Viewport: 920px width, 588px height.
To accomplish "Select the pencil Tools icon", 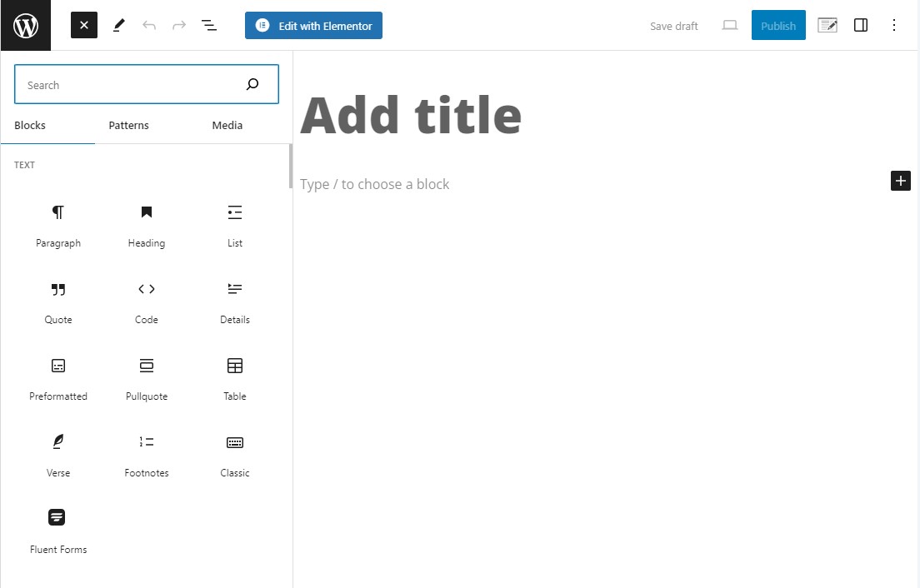I will tap(118, 25).
